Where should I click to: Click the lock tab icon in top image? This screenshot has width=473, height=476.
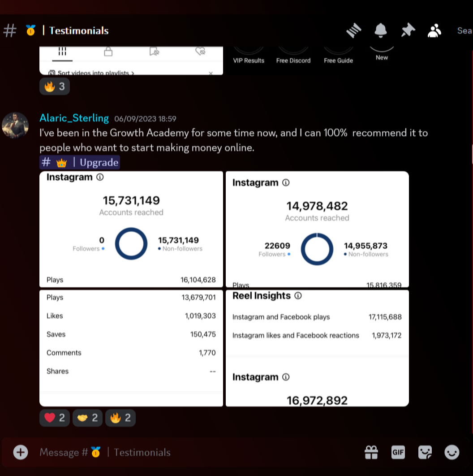click(x=108, y=52)
